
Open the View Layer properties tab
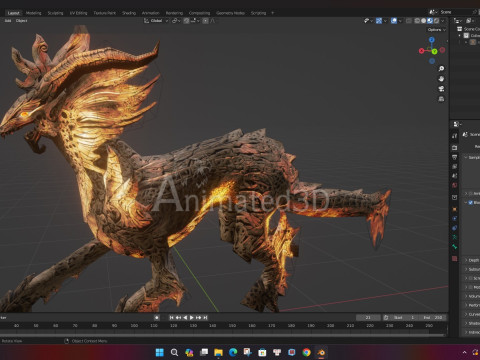pyautogui.click(x=455, y=166)
